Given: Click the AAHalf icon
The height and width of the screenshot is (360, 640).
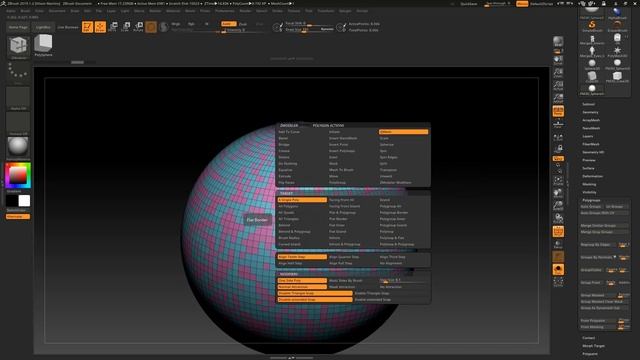Looking at the screenshot, I should tap(558, 98).
